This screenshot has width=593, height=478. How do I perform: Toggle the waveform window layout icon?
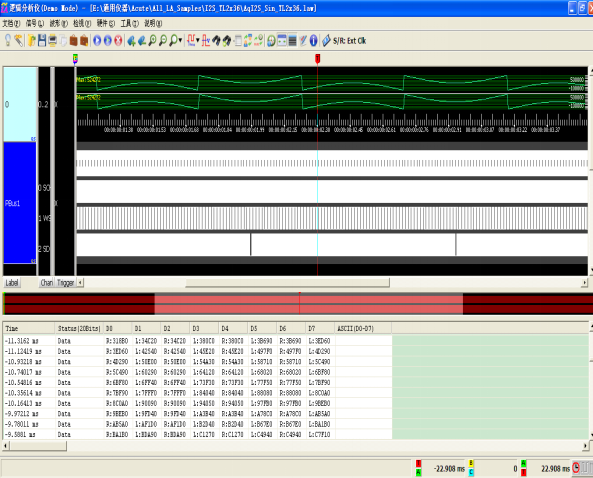coord(282,40)
